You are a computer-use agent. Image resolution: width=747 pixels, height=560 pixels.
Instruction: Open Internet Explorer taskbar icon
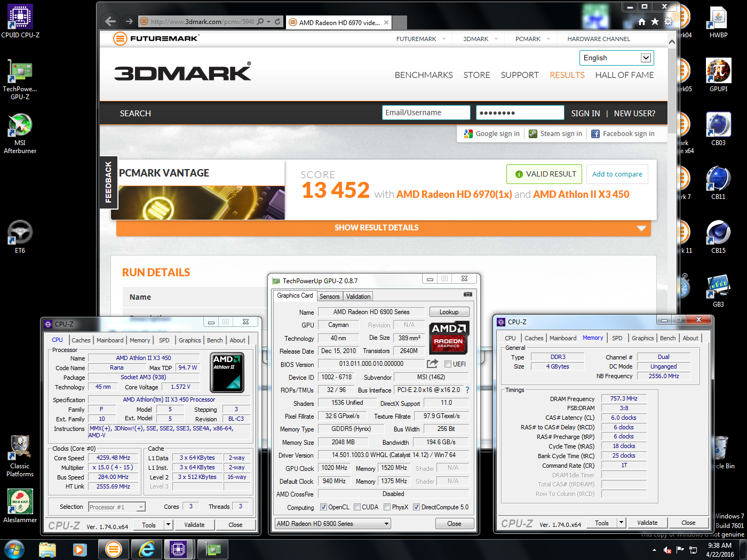pyautogui.click(x=146, y=549)
